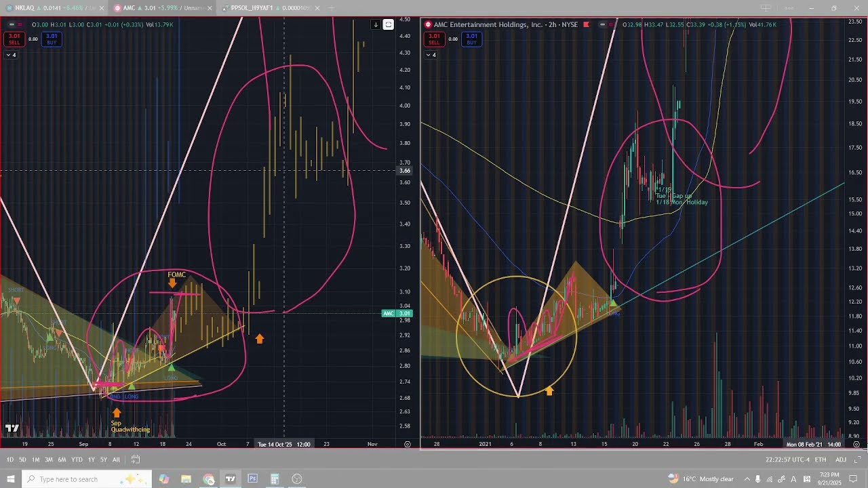The width and height of the screenshot is (868, 488).
Task: Expand the indicators legend on right chart
Action: (430, 55)
